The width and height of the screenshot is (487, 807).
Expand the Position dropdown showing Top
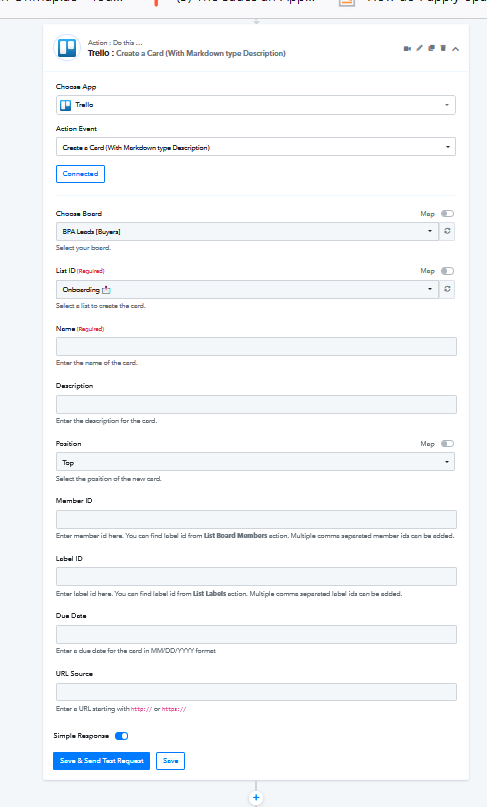click(x=255, y=462)
